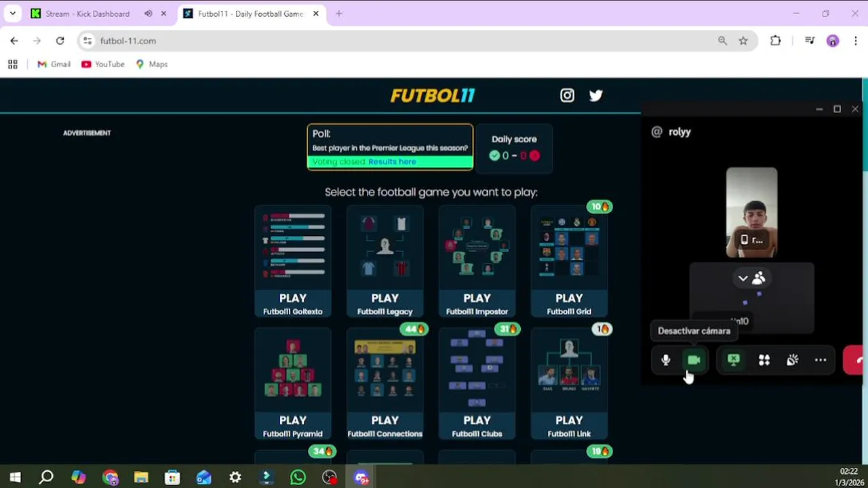This screenshot has width=868, height=488.
Task: Open Outlook from the taskbar
Action: 203,478
